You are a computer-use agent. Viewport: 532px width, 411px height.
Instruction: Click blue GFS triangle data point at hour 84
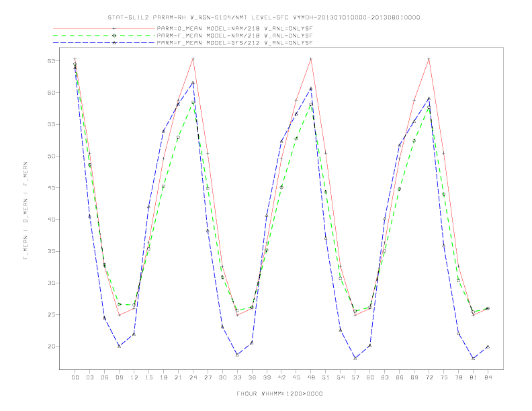point(488,347)
